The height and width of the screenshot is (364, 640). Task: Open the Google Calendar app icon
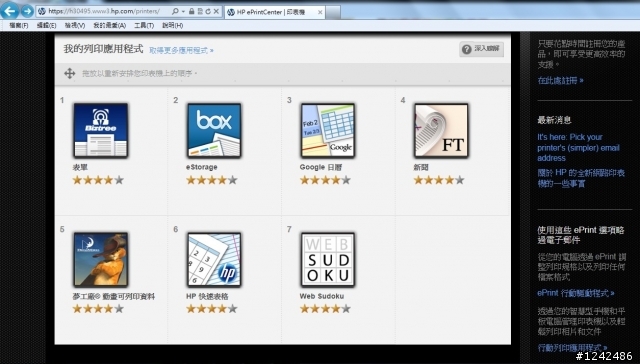click(327, 131)
